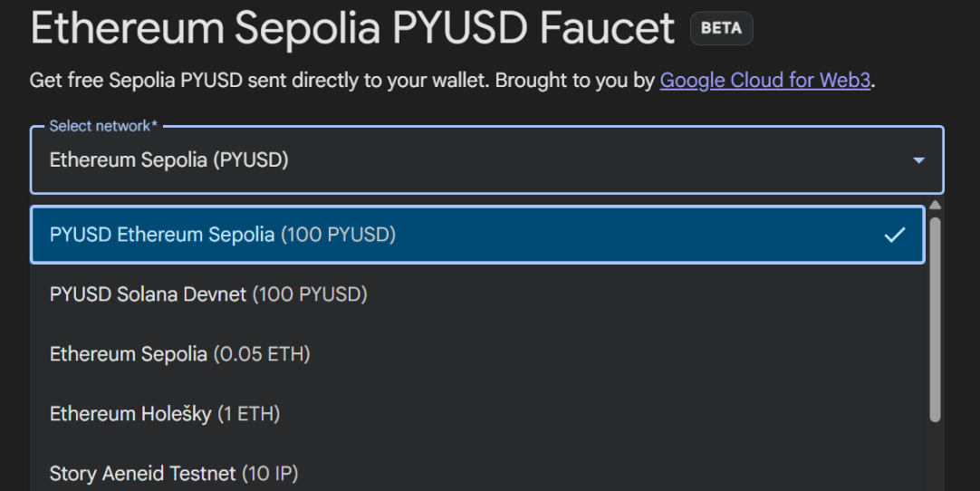The width and height of the screenshot is (980, 491).
Task: Click the Ethereum Sepolia PYUSD Faucet heading
Action: coord(352,29)
